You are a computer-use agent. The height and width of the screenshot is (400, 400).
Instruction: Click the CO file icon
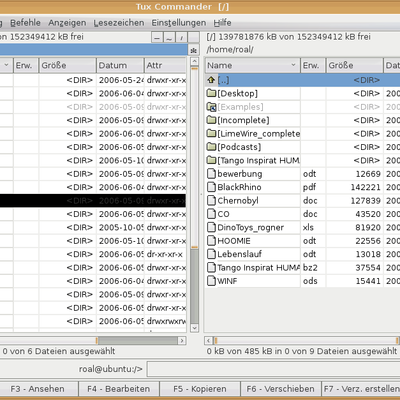pos(211,214)
